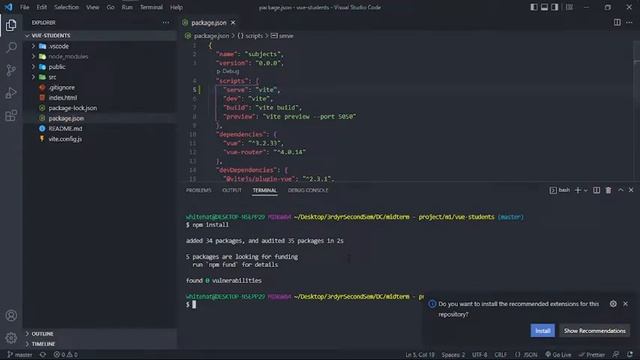This screenshot has height=360, width=640.
Task: Toggle secondary side bar layout icon
Action: tap(555, 7)
